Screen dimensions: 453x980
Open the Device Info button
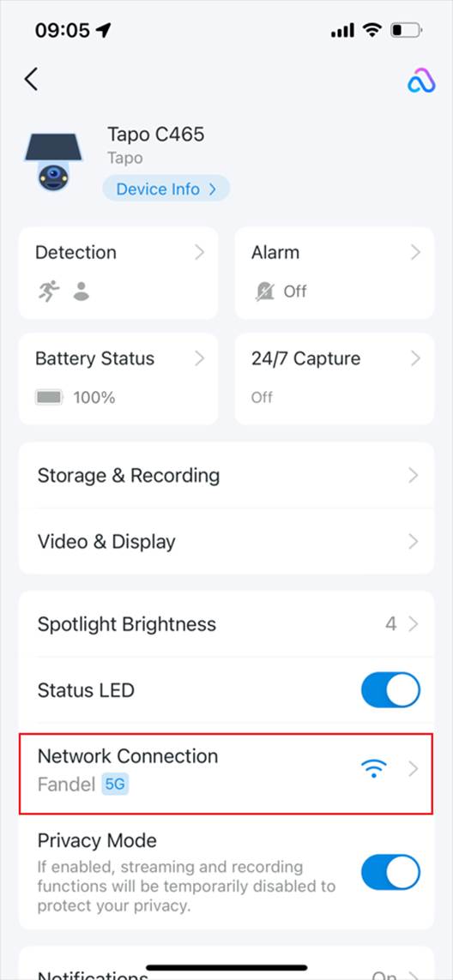pyautogui.click(x=166, y=189)
